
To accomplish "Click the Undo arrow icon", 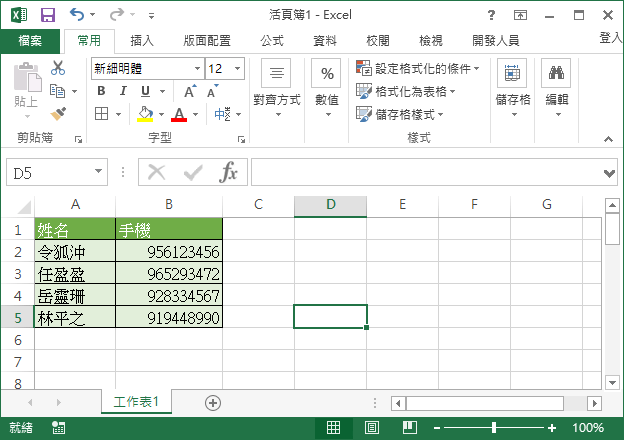I will coord(77,15).
